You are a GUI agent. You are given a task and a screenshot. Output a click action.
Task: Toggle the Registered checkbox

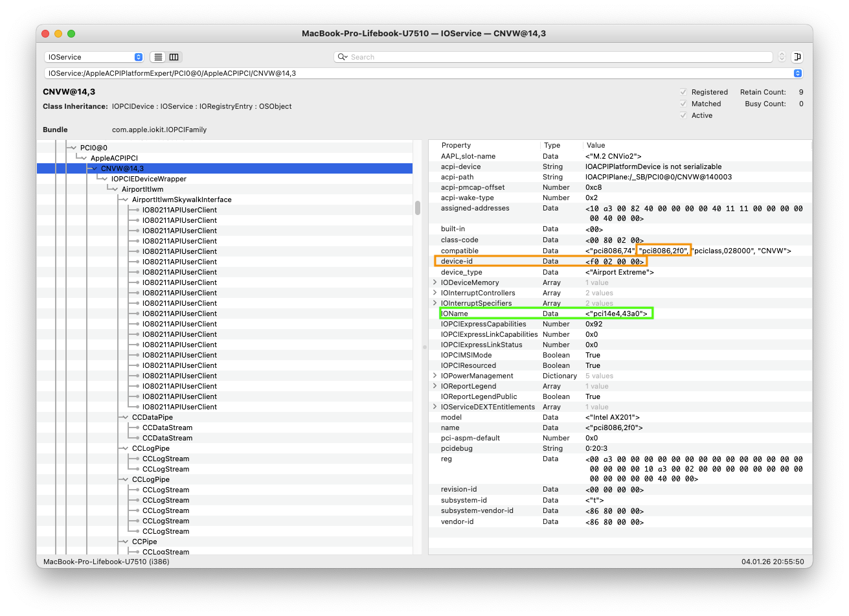683,92
